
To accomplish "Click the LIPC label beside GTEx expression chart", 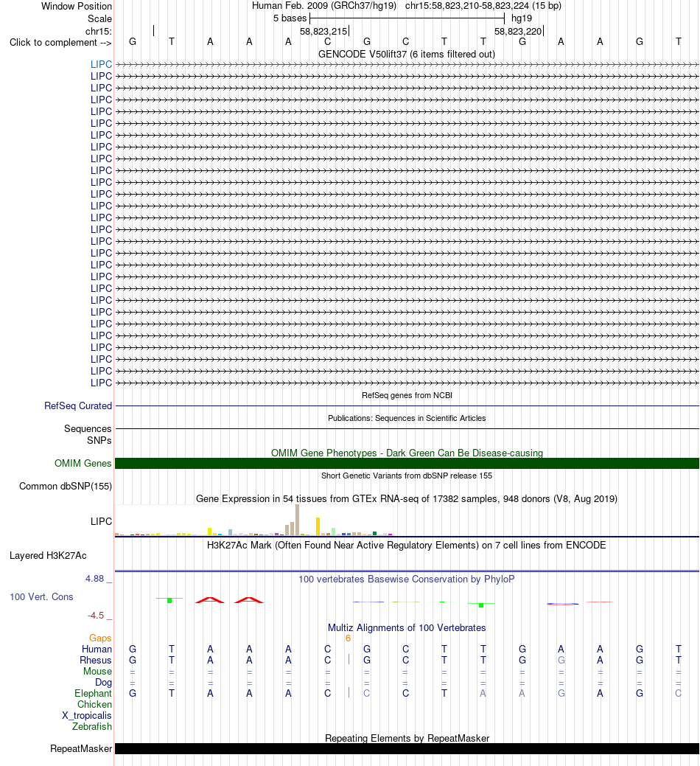I will (x=101, y=522).
